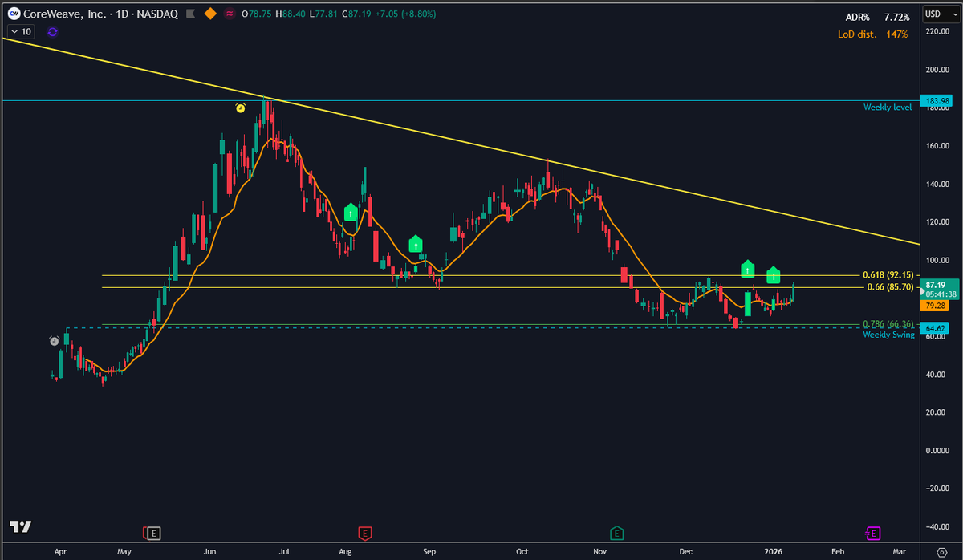Click the CoreWeave symbol logo
This screenshot has height=560, width=963.
coord(14,14)
